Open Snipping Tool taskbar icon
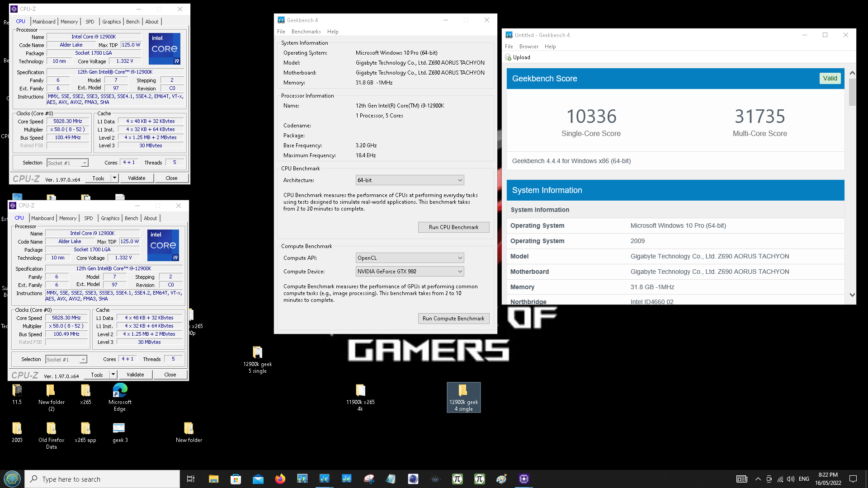Image resolution: width=868 pixels, height=488 pixels. click(x=368, y=479)
